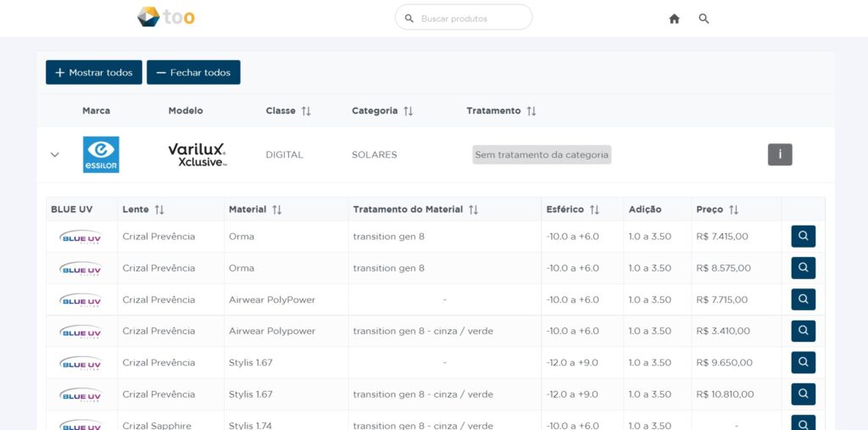View details for R$ 7.715,00 lens
This screenshot has width=868, height=430.
[804, 299]
